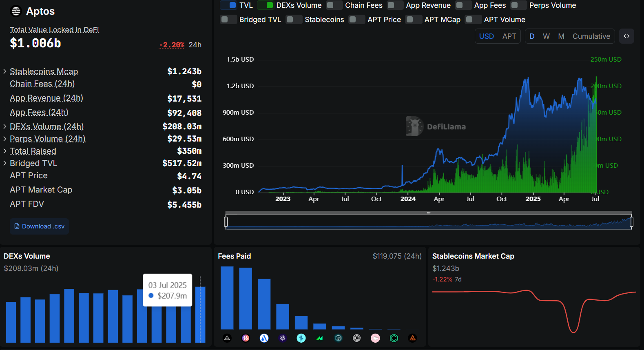Expand the Stablecoins Mcap row
Screen dimensions: 644x350
[5, 71]
